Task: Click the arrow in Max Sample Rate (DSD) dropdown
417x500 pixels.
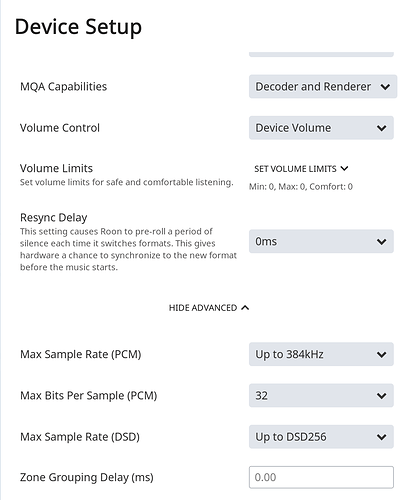Action: click(x=382, y=437)
